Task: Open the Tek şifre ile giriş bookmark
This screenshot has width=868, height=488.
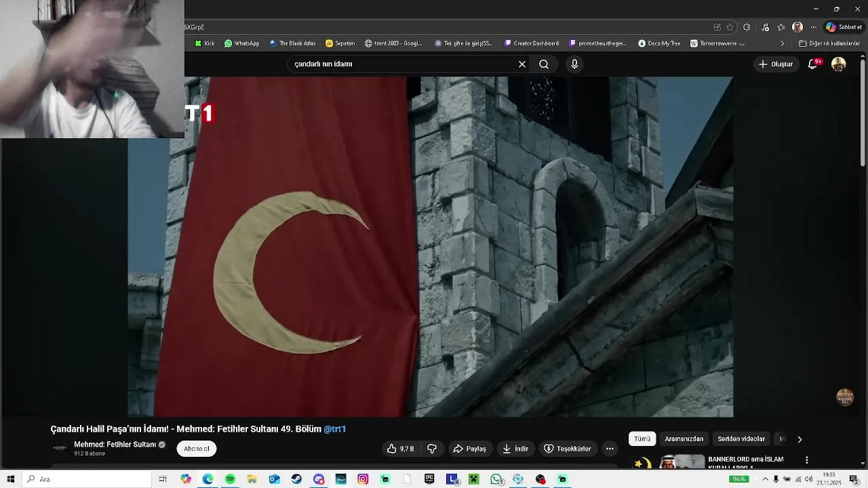Action: pos(464,43)
